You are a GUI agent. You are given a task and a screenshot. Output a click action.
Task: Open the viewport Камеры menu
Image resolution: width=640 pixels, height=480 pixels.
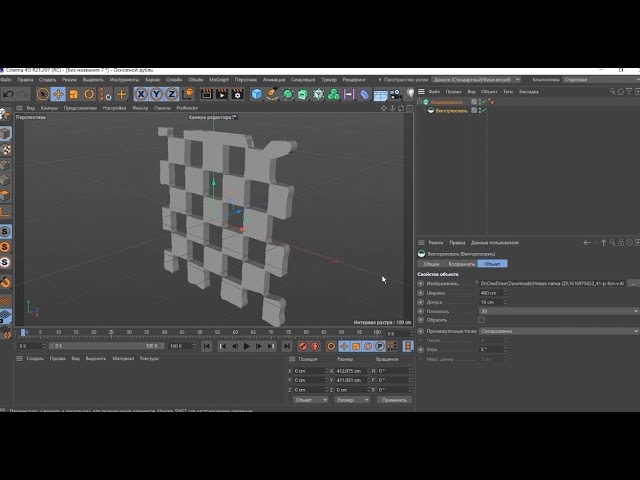click(49, 108)
